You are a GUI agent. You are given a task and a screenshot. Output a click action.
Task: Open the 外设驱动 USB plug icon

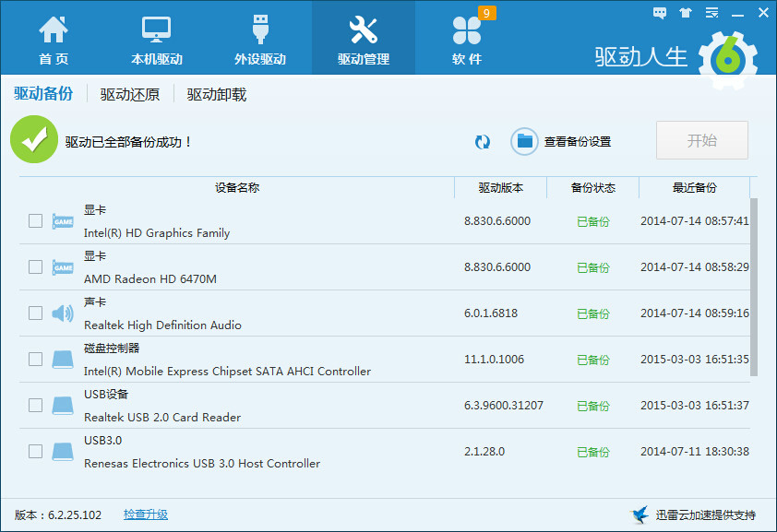(260, 30)
